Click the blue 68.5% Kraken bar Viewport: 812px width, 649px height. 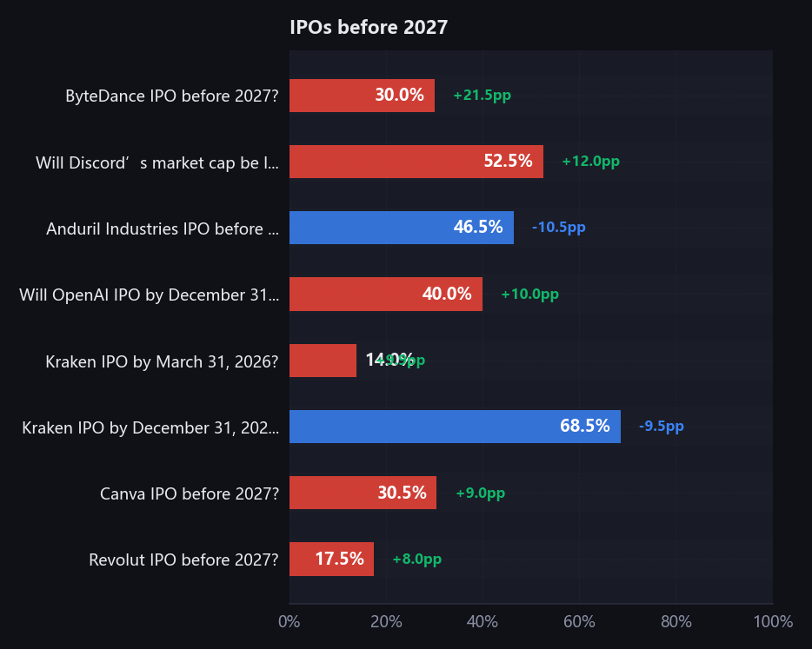[455, 427]
